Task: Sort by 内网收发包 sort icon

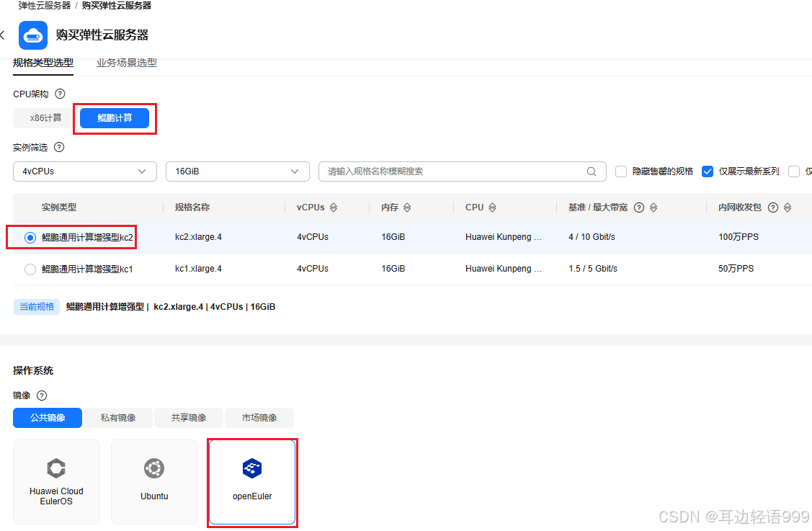Action: 787,208
